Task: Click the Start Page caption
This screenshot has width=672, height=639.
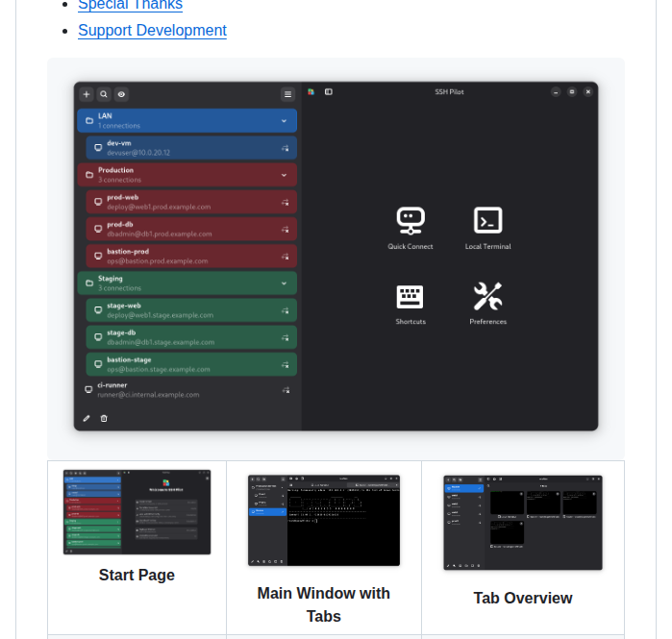Action: [x=137, y=575]
